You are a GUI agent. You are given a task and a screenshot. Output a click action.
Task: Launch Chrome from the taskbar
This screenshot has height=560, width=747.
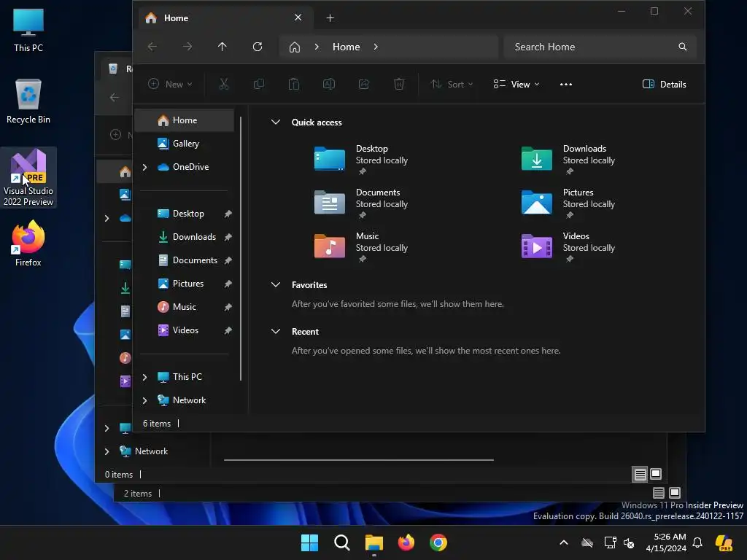438,542
